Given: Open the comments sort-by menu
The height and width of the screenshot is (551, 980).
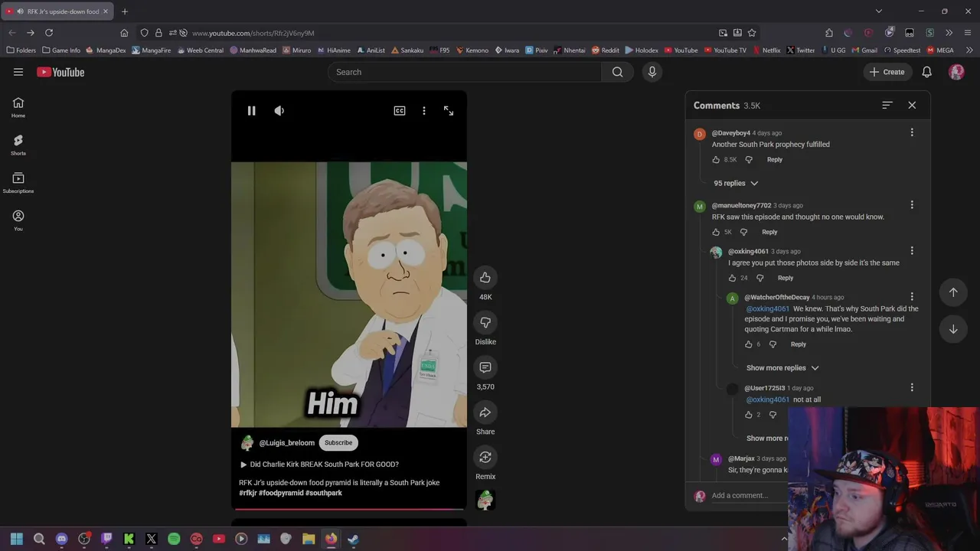Looking at the screenshot, I should (887, 106).
